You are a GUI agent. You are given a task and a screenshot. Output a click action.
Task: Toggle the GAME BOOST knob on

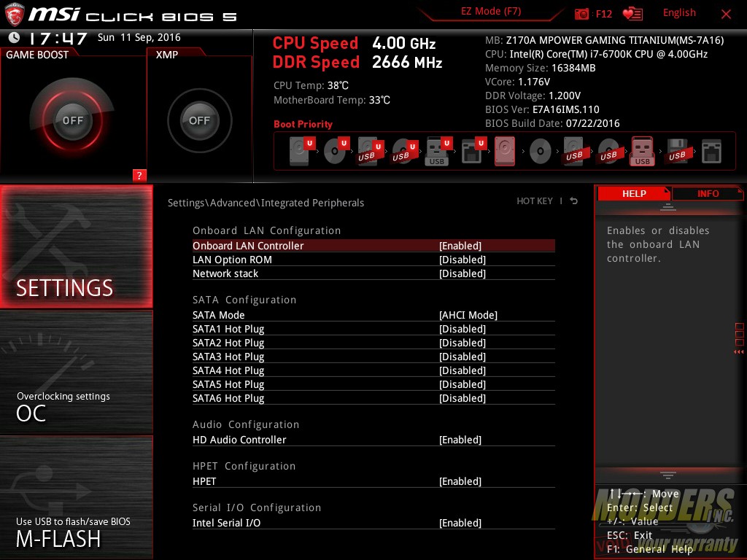(x=72, y=120)
